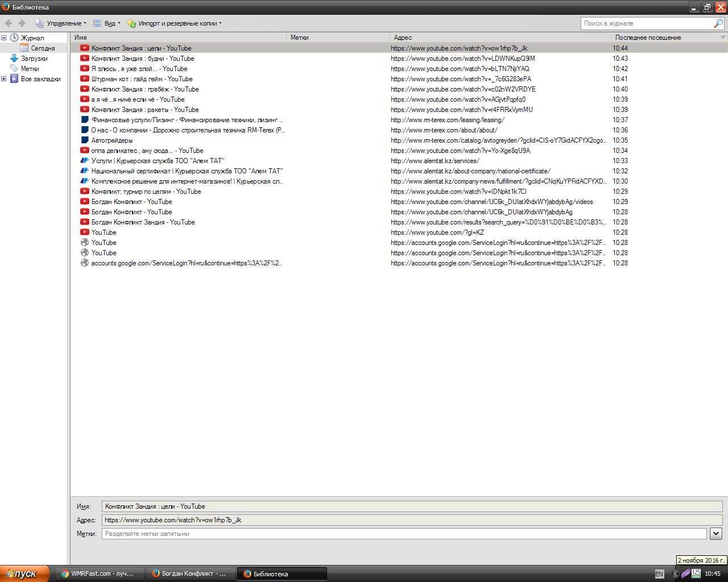Viewport: 728px width, 582px height.
Task: Select Метки in the sidebar
Action: tap(30, 69)
